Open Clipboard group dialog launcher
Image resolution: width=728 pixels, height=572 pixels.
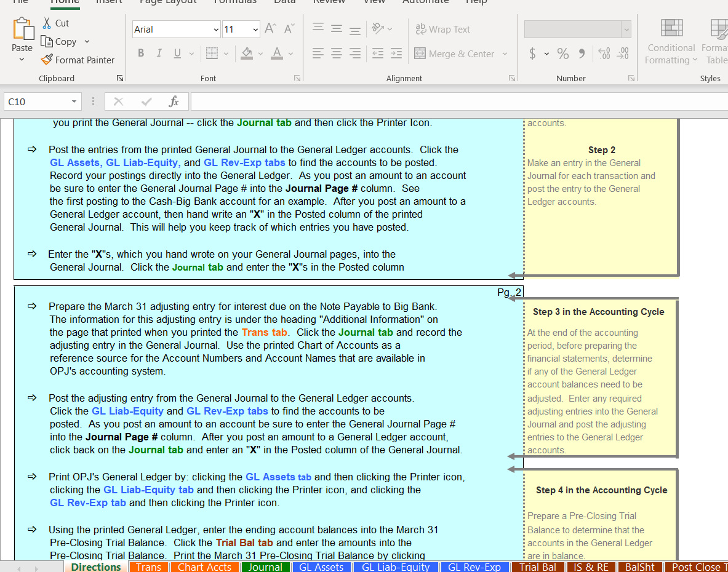pyautogui.click(x=120, y=78)
